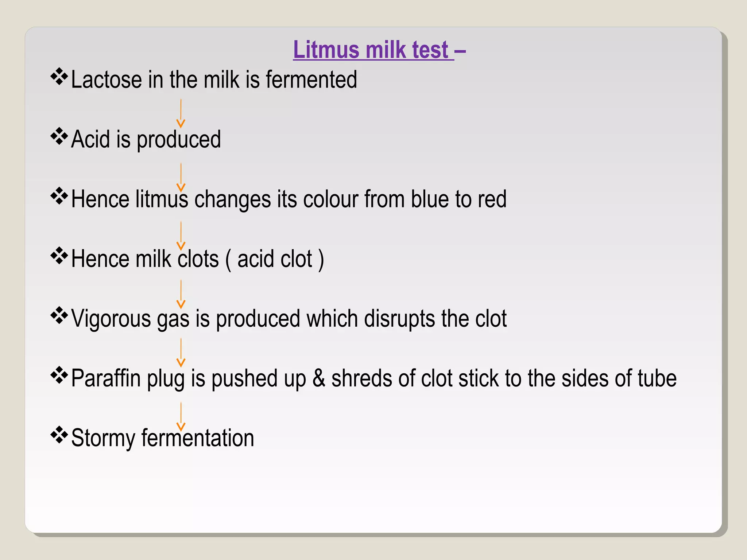Click the "Hence milk clots ( acid clot )" text
747x560 pixels.
(197, 259)
